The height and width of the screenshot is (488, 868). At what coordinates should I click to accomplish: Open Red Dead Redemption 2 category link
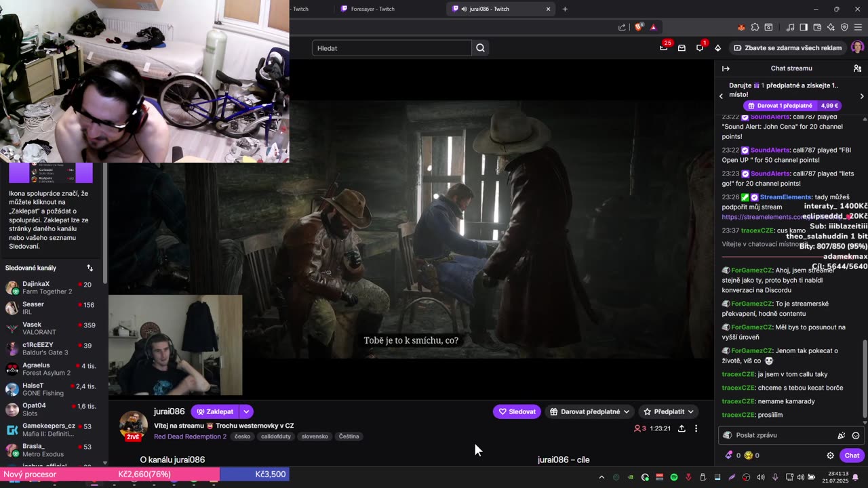pos(190,436)
